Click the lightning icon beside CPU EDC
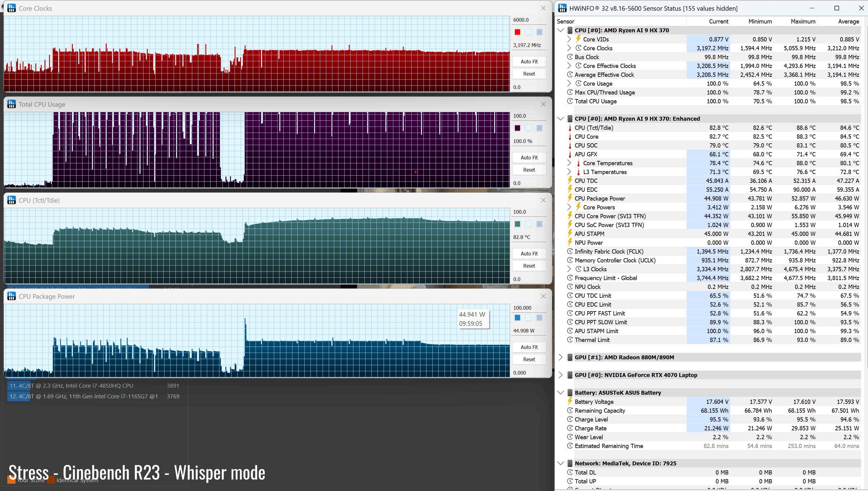The image size is (868, 491). [x=570, y=189]
